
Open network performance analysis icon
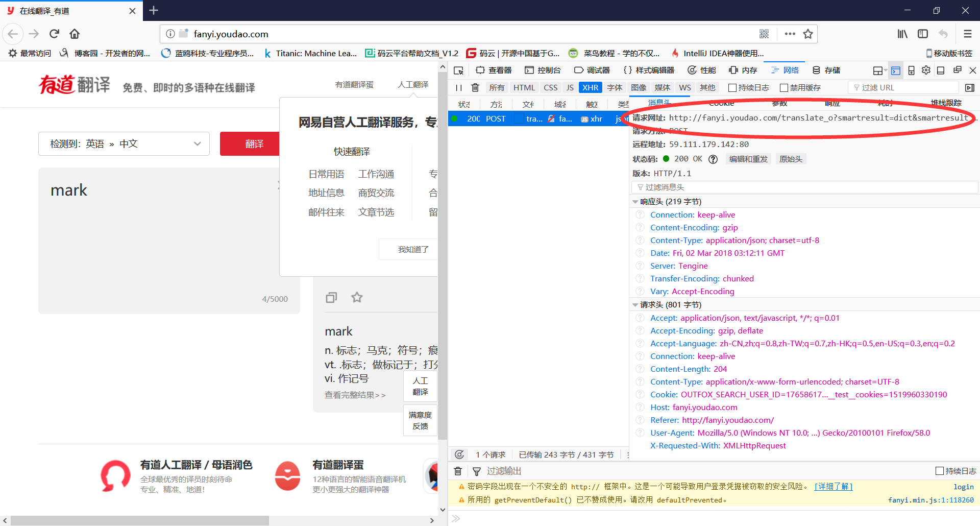tap(459, 455)
